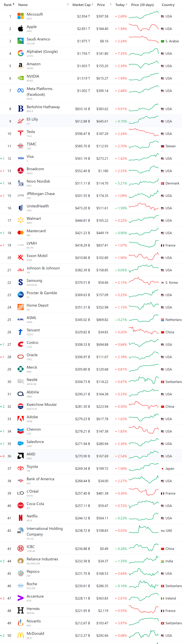
Task: Sort table by Market Cap column
Action: (82, 5)
